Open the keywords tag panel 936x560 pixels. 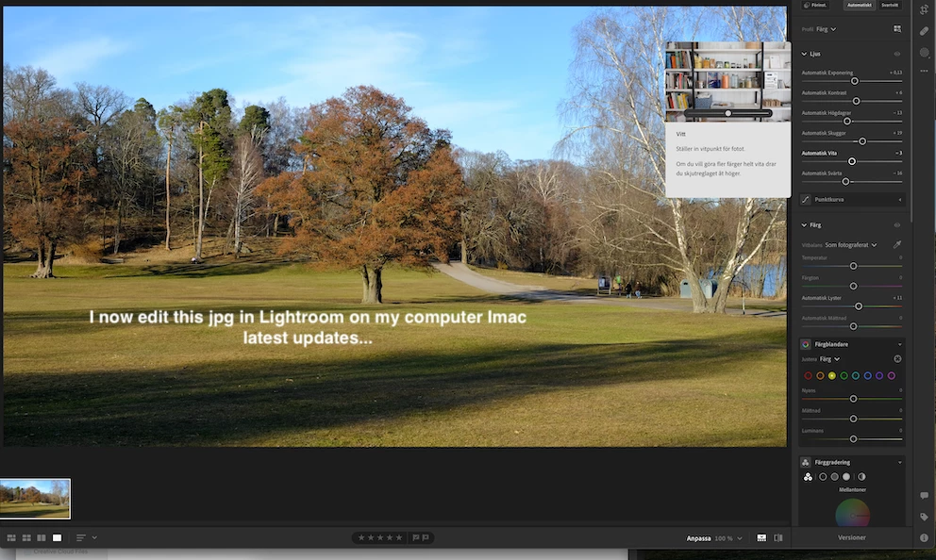(924, 517)
